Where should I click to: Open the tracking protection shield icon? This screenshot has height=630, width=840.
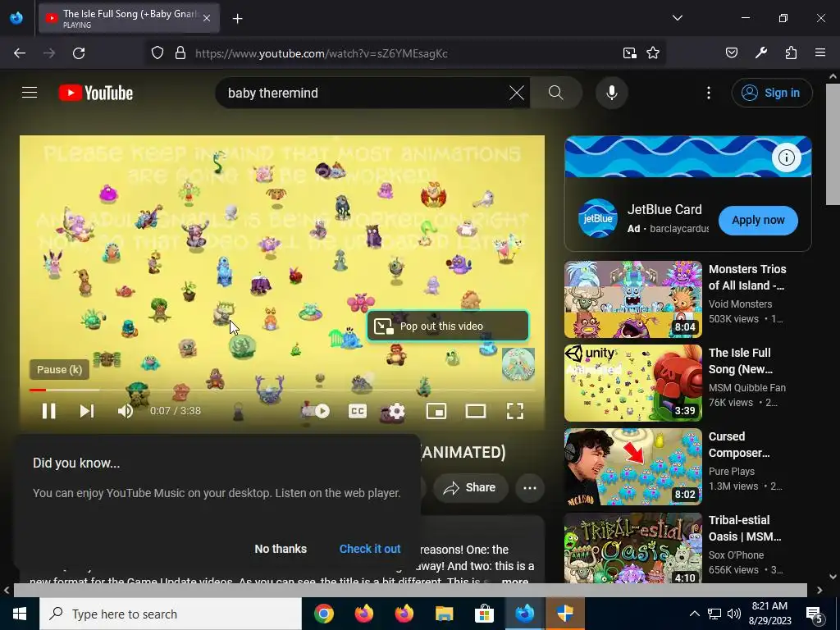click(157, 53)
